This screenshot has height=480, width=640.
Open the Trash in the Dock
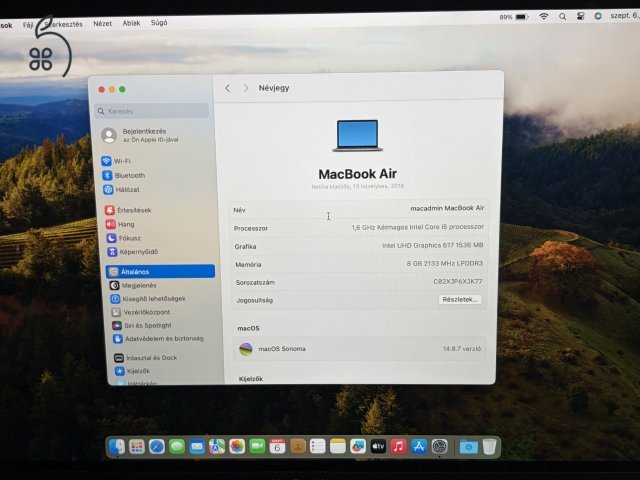[489, 447]
